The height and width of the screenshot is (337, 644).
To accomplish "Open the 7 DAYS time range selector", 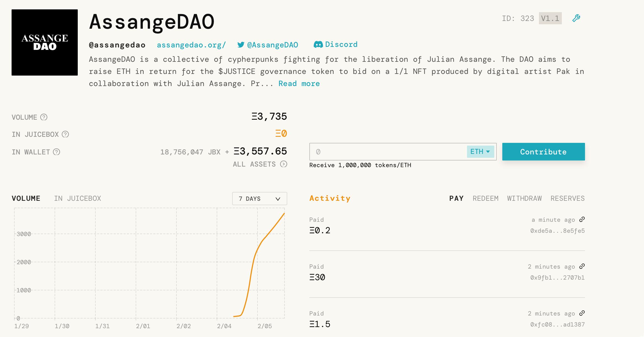I will [259, 198].
